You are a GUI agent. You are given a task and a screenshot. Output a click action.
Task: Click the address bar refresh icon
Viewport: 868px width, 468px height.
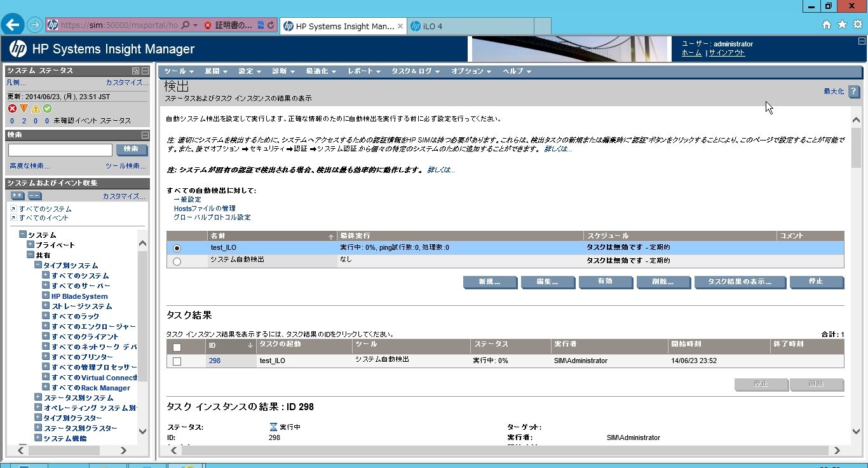pyautogui.click(x=271, y=25)
